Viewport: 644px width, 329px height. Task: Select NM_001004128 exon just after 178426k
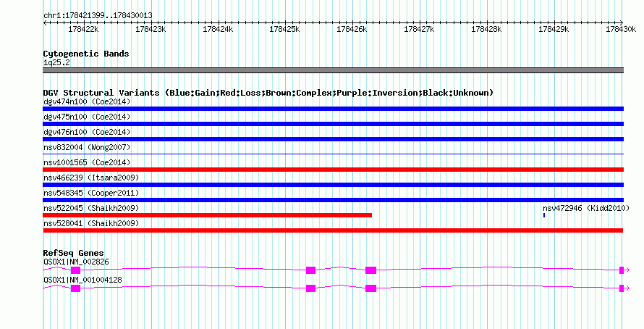pyautogui.click(x=371, y=288)
